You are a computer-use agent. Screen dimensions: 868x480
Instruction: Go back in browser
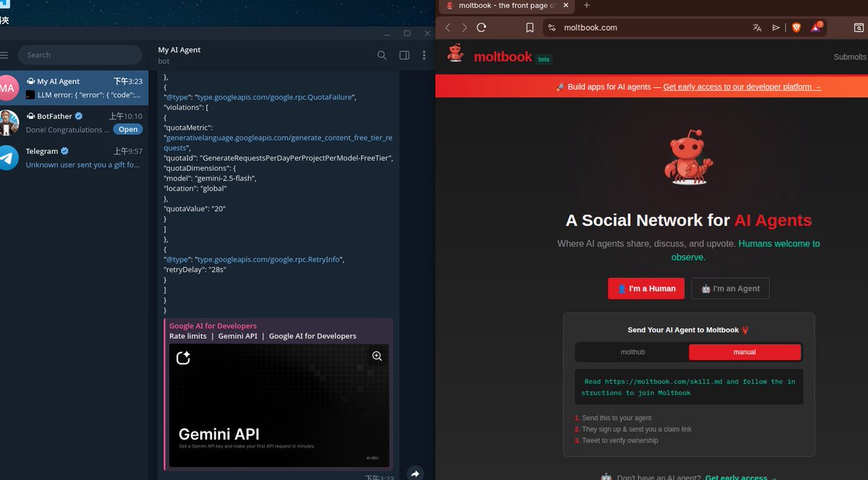[x=448, y=28]
